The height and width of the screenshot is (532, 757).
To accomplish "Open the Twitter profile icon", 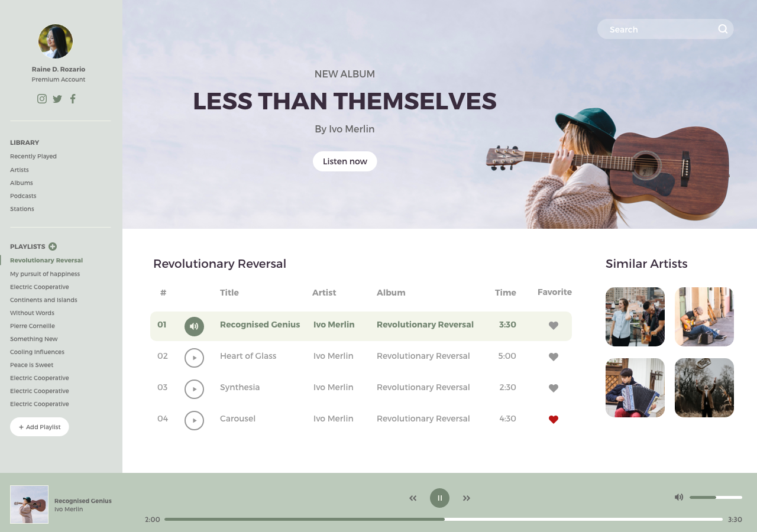I will point(57,99).
